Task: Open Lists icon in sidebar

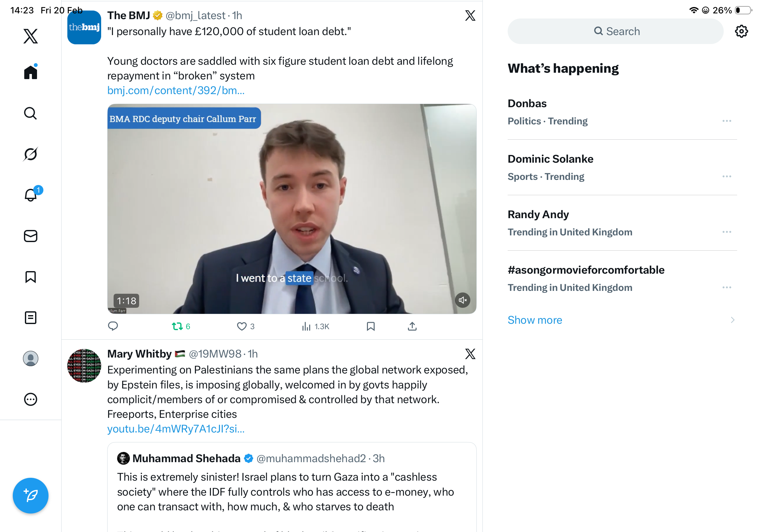Action: [x=31, y=318]
